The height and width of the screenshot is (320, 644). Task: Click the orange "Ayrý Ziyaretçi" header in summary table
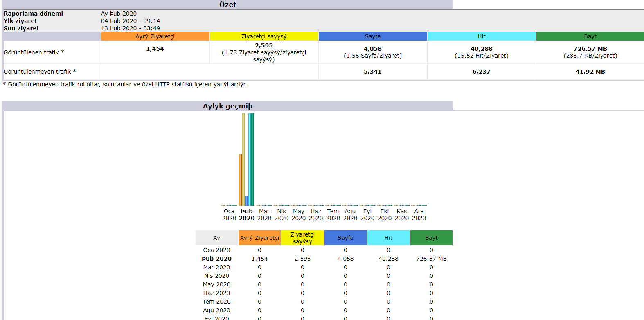pyautogui.click(x=155, y=36)
